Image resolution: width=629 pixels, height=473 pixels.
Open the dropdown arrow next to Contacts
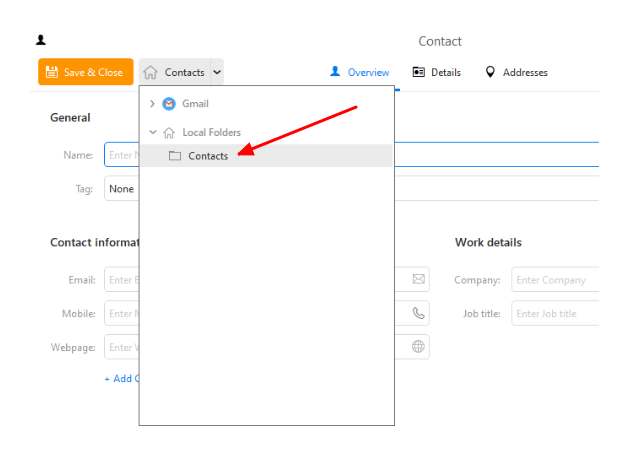(x=217, y=72)
